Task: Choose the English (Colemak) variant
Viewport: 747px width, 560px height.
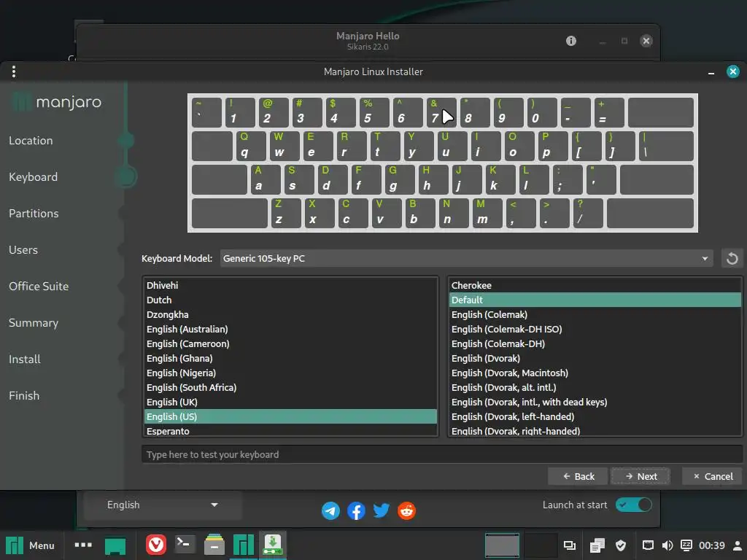Action: click(x=595, y=314)
